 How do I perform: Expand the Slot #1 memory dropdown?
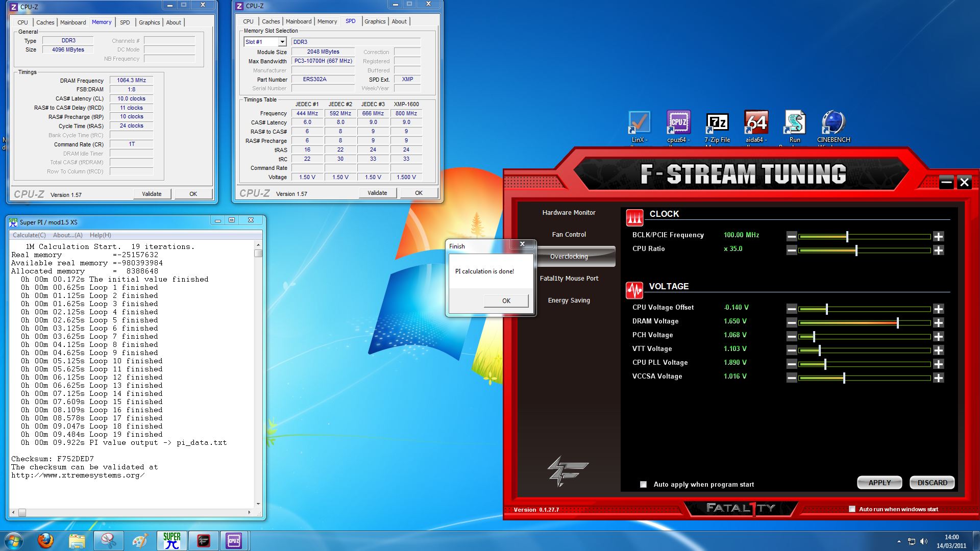pyautogui.click(x=282, y=42)
